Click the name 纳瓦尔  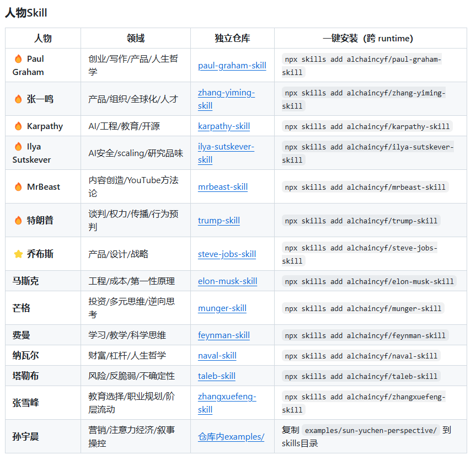[25, 355]
